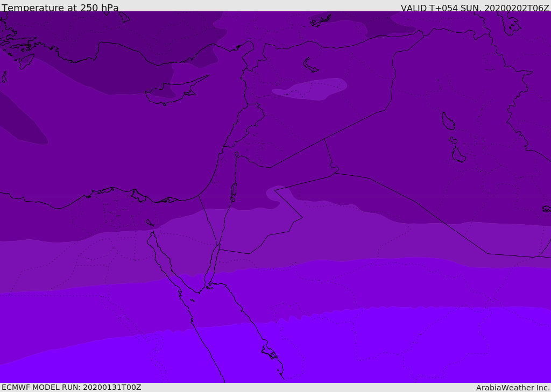Click the 'ArabiaWeather Inc' credit text
Image resolution: width=551 pixels, height=392 pixels.
(512, 388)
